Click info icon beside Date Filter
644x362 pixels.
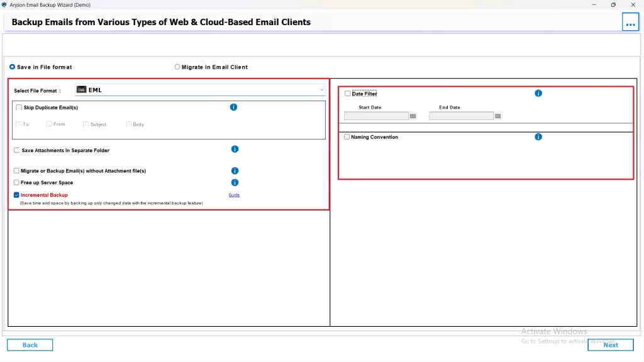[x=538, y=94]
